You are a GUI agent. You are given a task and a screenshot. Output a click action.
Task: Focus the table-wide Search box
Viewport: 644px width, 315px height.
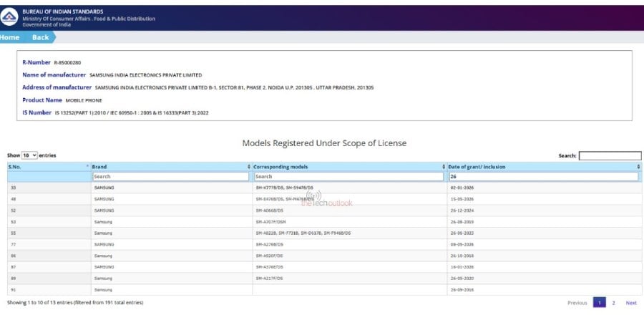610,155
